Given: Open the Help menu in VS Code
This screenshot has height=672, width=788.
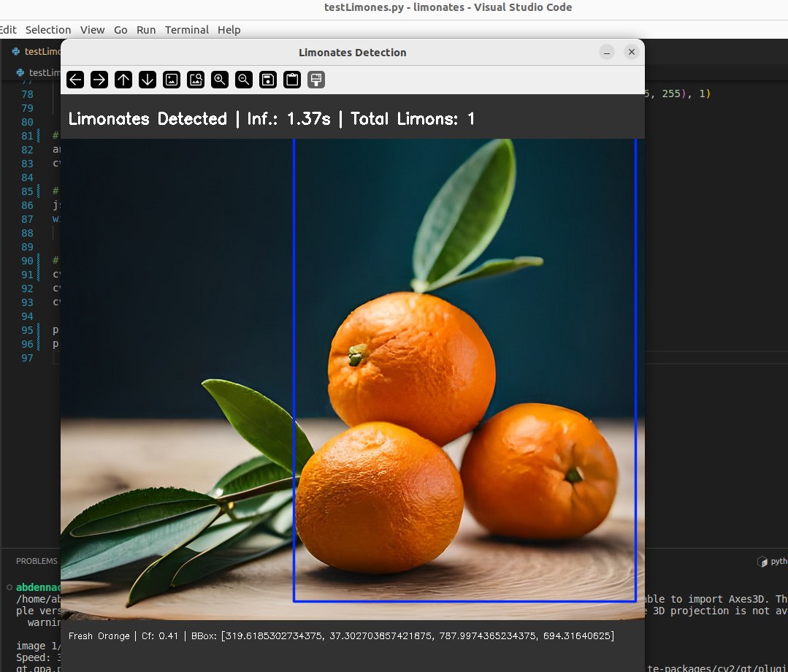Looking at the screenshot, I should tap(229, 30).
